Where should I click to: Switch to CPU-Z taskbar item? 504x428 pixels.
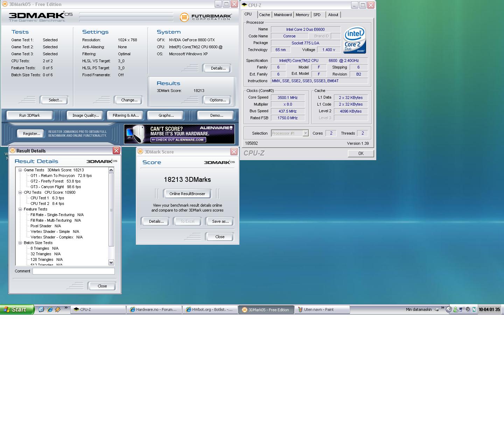pos(99,309)
